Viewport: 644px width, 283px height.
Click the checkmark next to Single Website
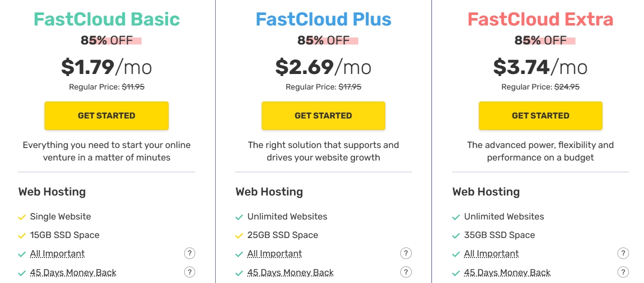[x=22, y=217]
